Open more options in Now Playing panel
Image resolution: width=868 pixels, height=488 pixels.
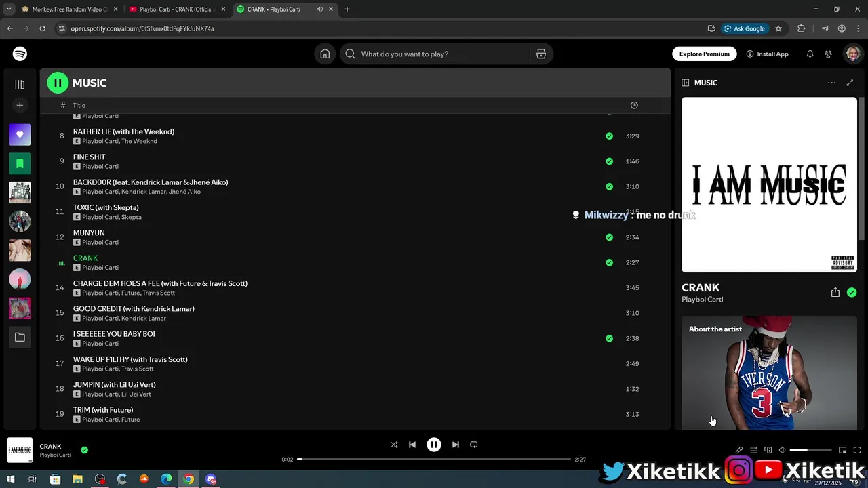(831, 83)
